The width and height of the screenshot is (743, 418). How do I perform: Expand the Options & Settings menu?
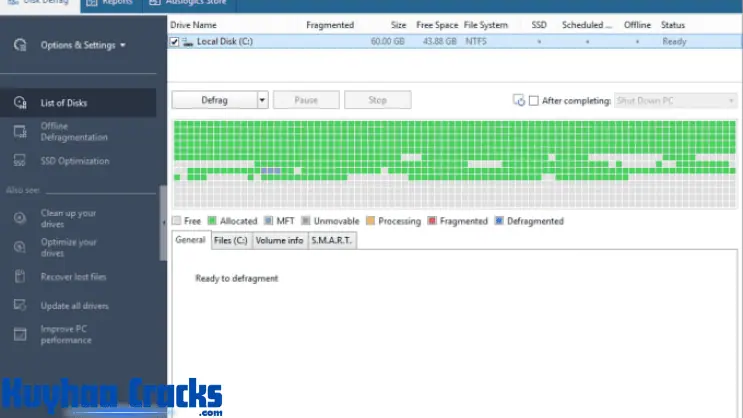click(83, 45)
